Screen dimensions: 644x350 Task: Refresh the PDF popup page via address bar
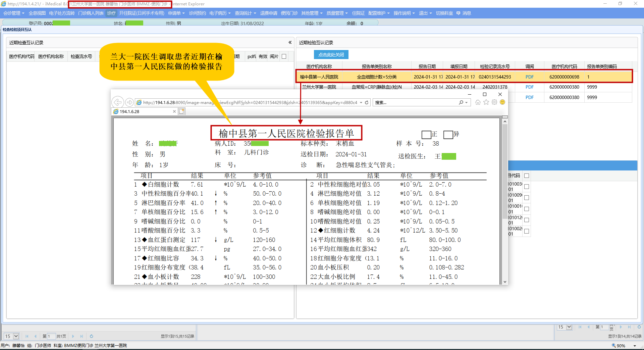pyautogui.click(x=367, y=102)
